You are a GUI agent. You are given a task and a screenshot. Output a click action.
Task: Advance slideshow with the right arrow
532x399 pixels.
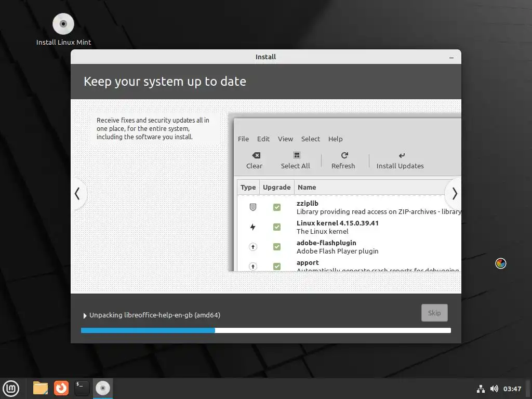(x=454, y=194)
